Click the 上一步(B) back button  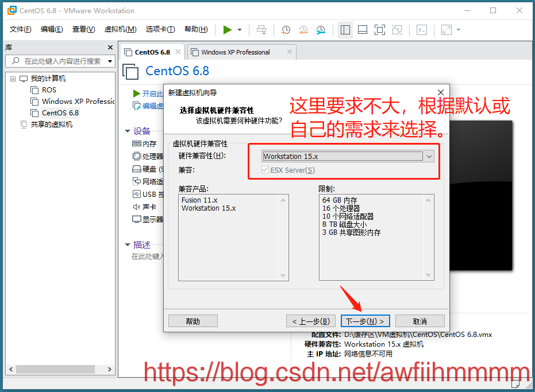coord(311,321)
